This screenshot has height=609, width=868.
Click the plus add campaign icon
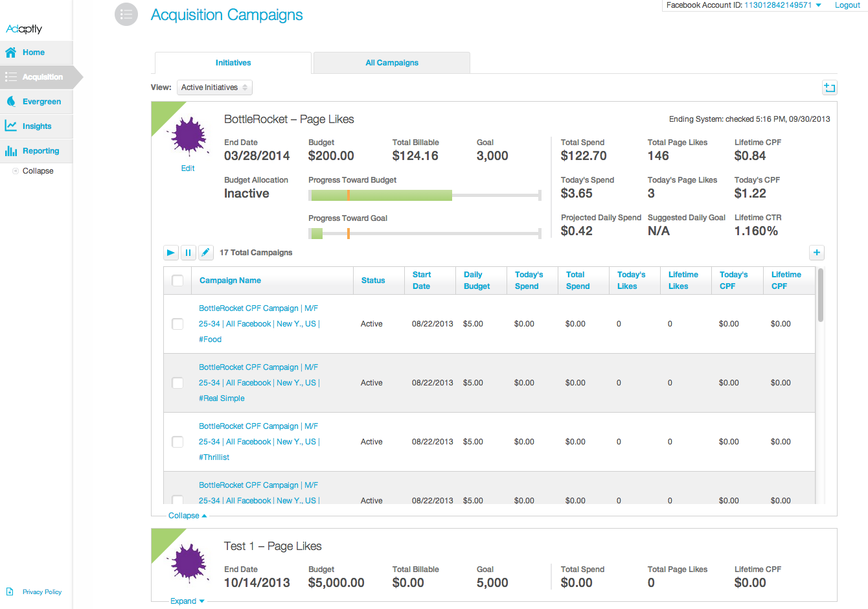click(817, 253)
